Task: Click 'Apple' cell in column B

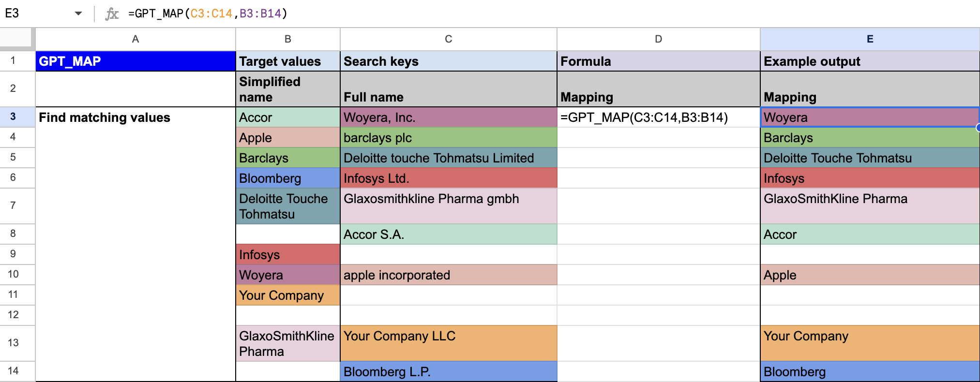Action: (288, 138)
